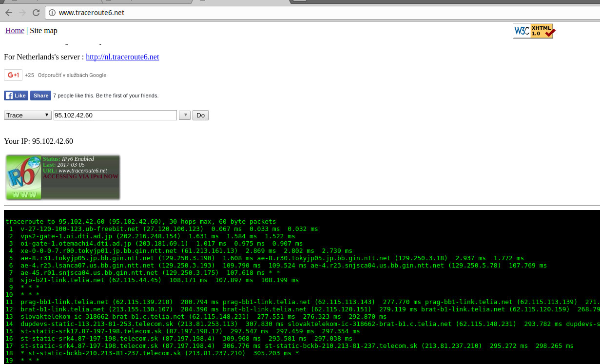Click 'ACCESSING VIA IPv4 NOW' text
600x364 pixels.
pyautogui.click(x=80, y=176)
